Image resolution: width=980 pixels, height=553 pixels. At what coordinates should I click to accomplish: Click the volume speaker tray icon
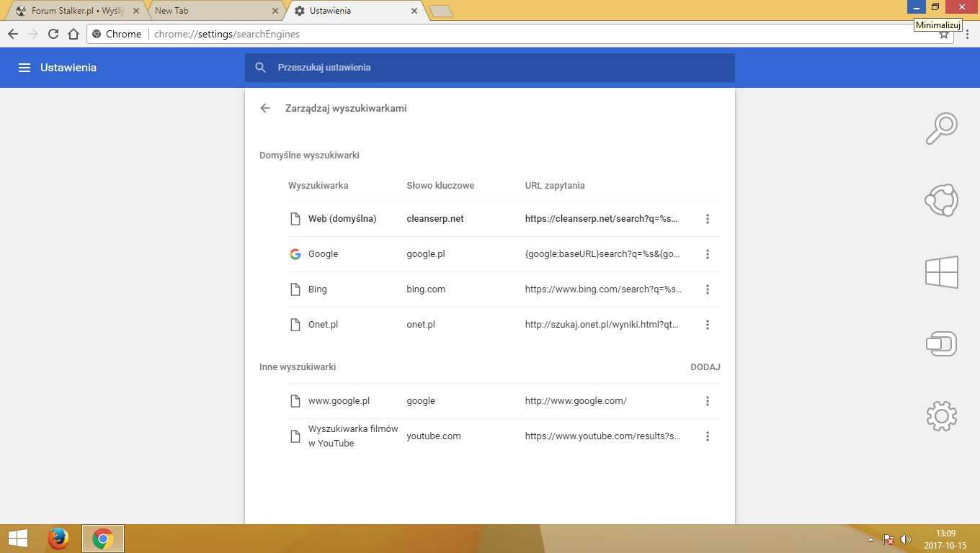pyautogui.click(x=906, y=539)
